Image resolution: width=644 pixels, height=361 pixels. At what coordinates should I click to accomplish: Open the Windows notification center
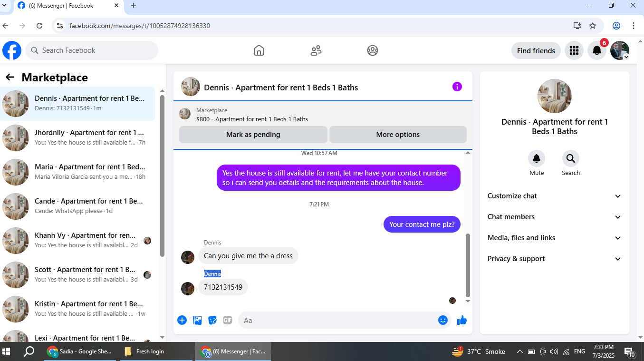click(x=630, y=352)
